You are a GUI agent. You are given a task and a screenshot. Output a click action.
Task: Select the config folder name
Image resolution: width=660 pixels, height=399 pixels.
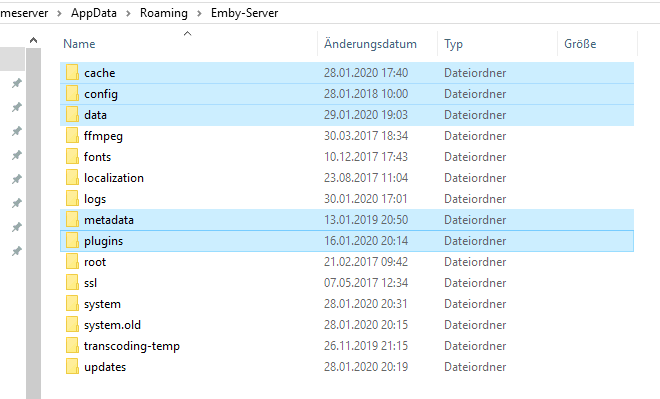pos(101,94)
